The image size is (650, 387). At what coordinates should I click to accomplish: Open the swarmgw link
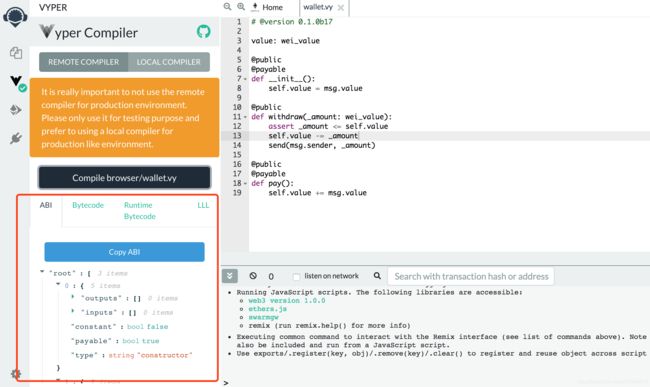click(263, 317)
